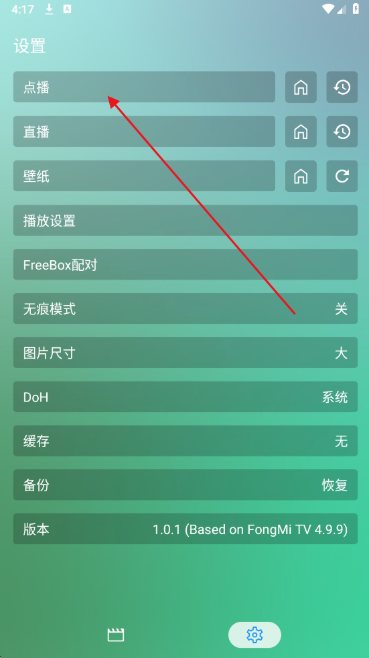
Task: Open the history icon beside 点播
Action: [x=342, y=87]
